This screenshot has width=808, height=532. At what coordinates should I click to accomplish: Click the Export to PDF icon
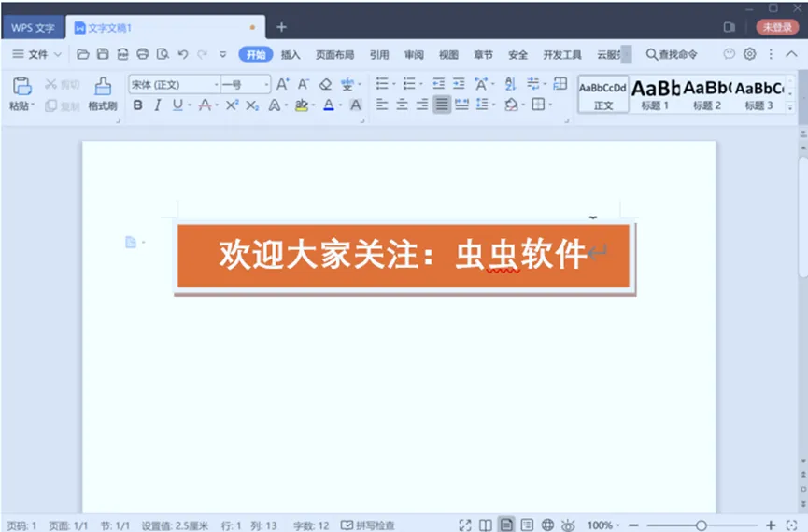coord(122,54)
